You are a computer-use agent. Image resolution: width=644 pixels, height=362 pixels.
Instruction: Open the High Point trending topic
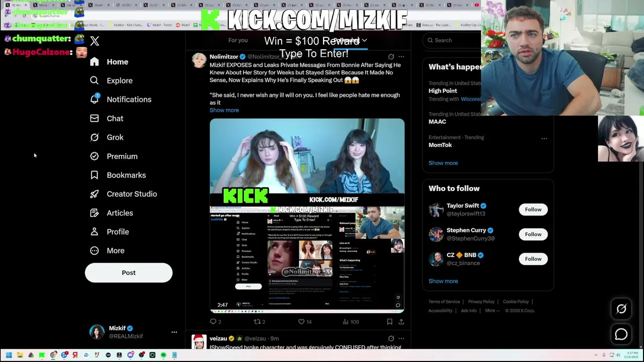point(443,91)
